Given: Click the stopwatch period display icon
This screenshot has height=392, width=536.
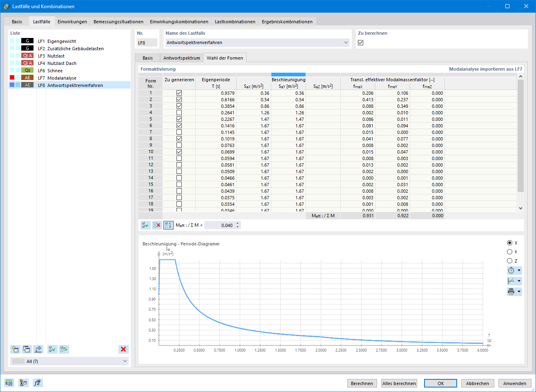Looking at the screenshot, I should 511,270.
